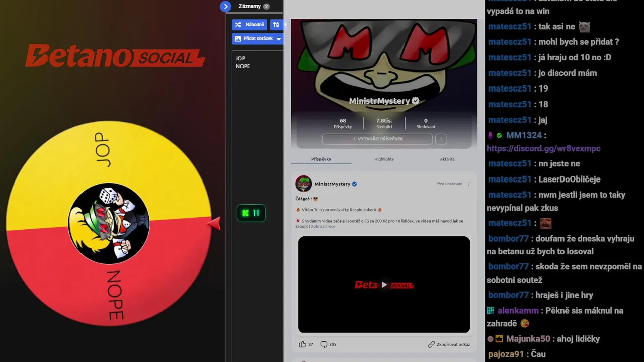Open profile more options next to Vytvořit příspěvek

pyautogui.click(x=441, y=139)
